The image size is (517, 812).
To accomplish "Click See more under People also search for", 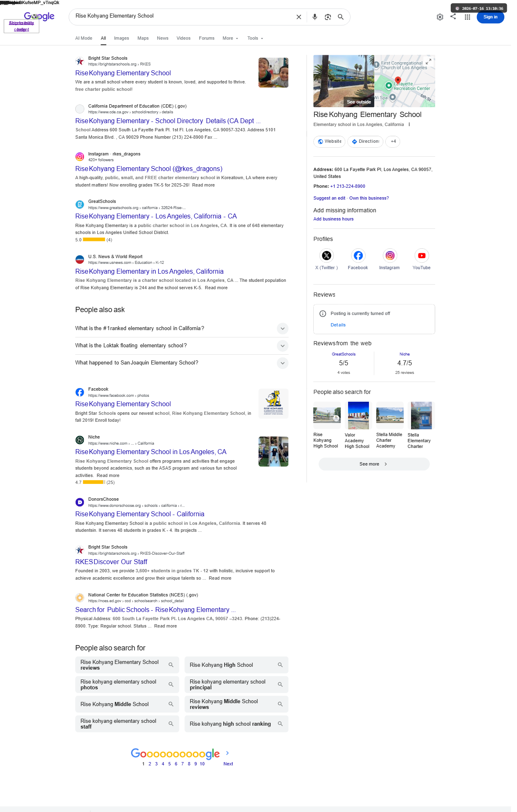I will [374, 464].
